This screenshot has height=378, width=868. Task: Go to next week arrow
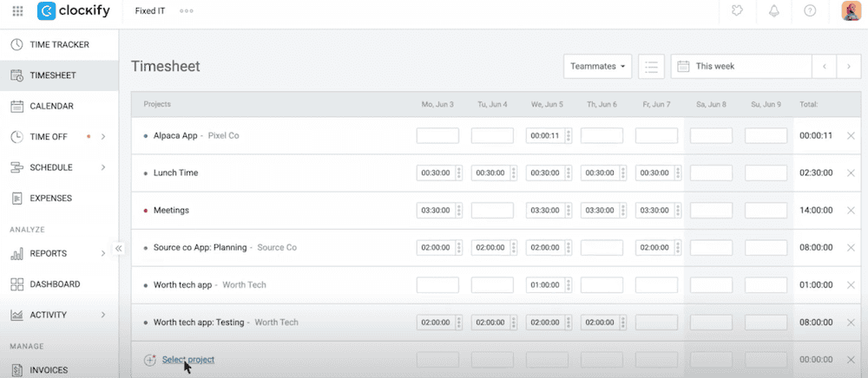coord(849,66)
